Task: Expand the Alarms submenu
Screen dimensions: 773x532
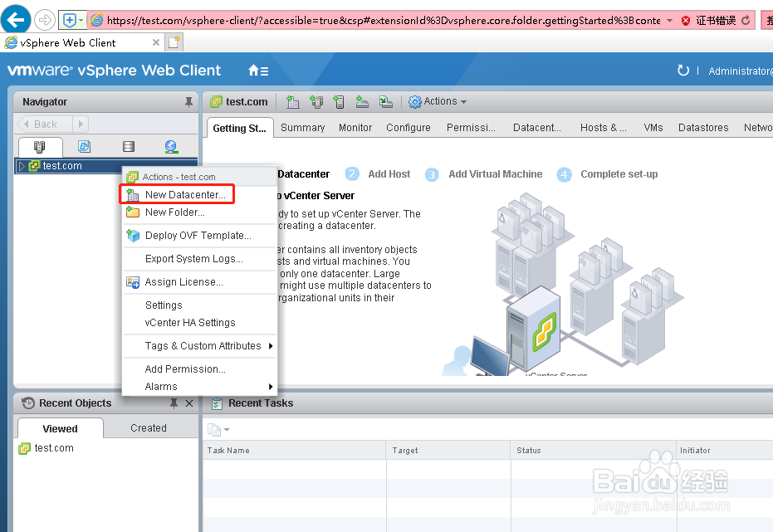Action: [271, 387]
